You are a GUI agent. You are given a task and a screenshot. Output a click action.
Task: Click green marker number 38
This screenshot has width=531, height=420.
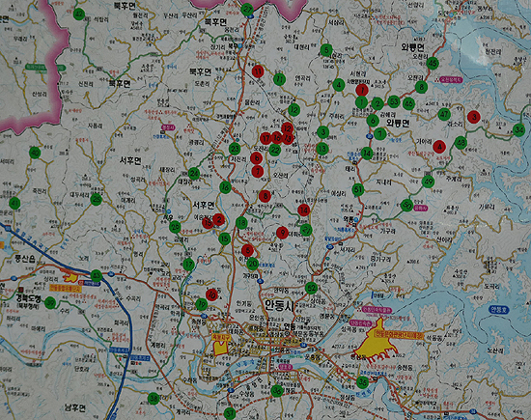point(154,399)
